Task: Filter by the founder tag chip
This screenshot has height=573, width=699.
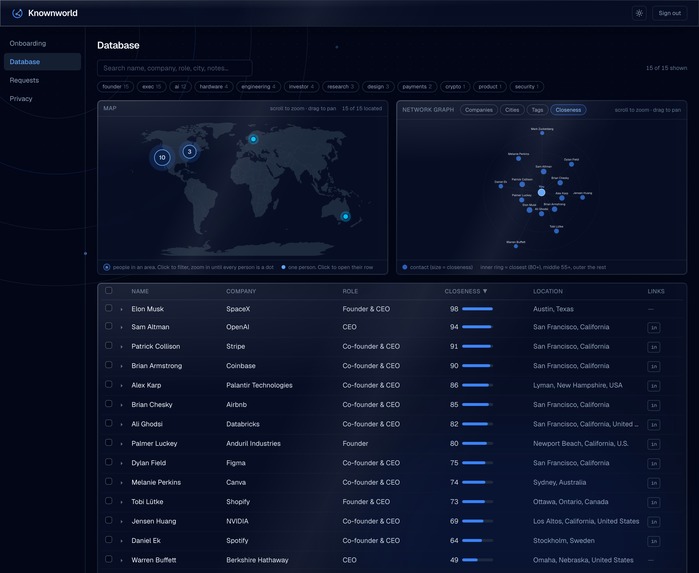Action: coord(115,87)
